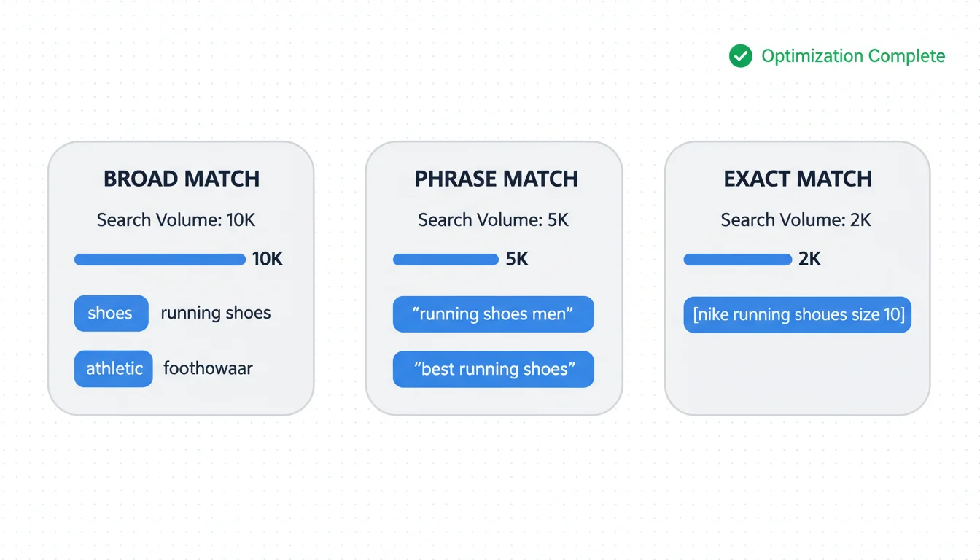The image size is (980, 560).
Task: Click the "running shoes men" phrase chip
Action: tap(494, 314)
